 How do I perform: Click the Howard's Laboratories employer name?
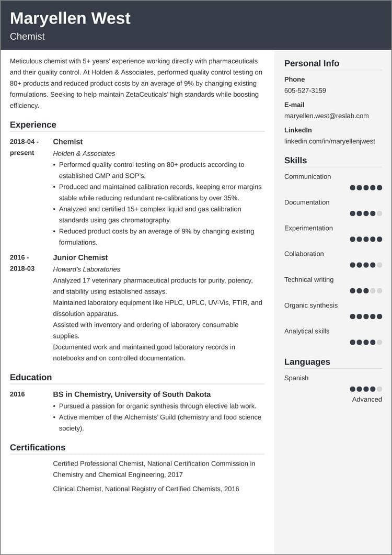click(86, 269)
